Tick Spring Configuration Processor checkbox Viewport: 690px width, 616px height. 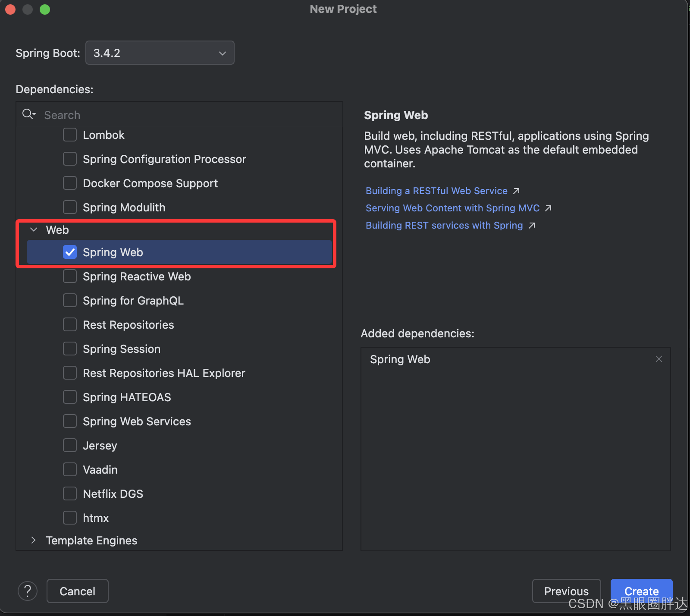[70, 159]
